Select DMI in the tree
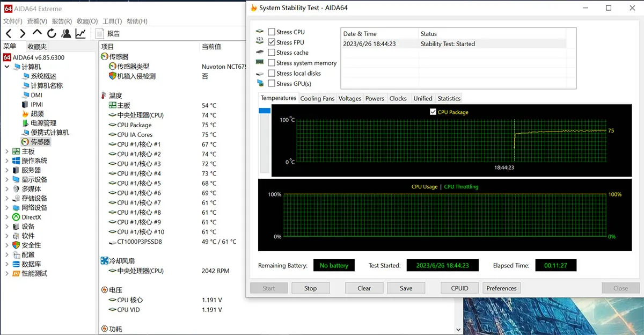The width and height of the screenshot is (644, 335). (32, 95)
